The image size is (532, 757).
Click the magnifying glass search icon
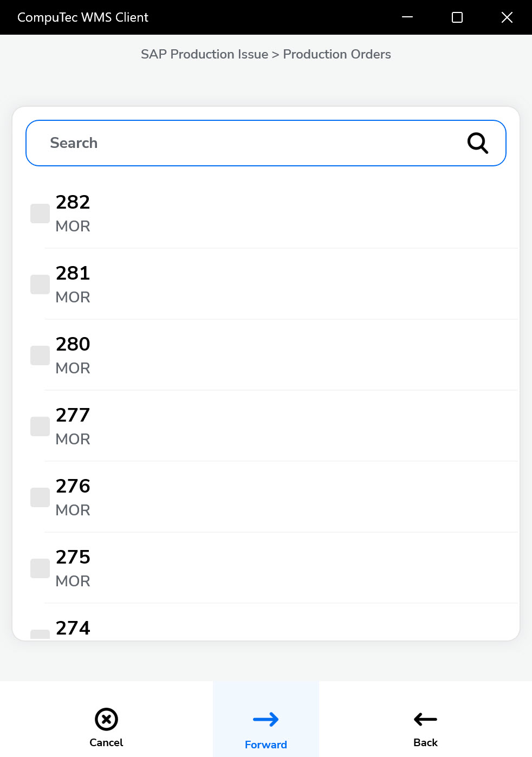tap(477, 143)
